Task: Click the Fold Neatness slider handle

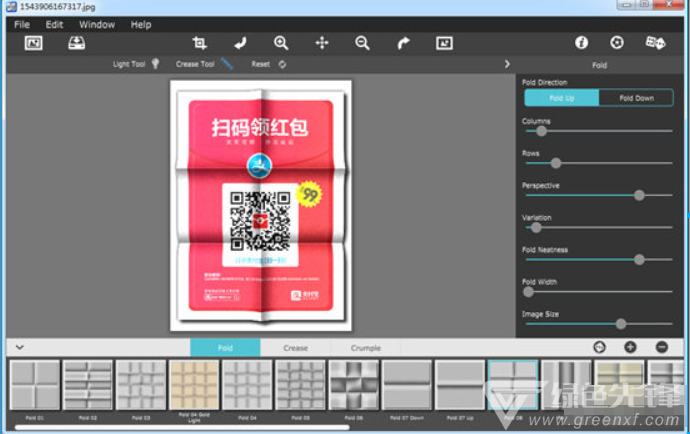Action: pos(639,260)
